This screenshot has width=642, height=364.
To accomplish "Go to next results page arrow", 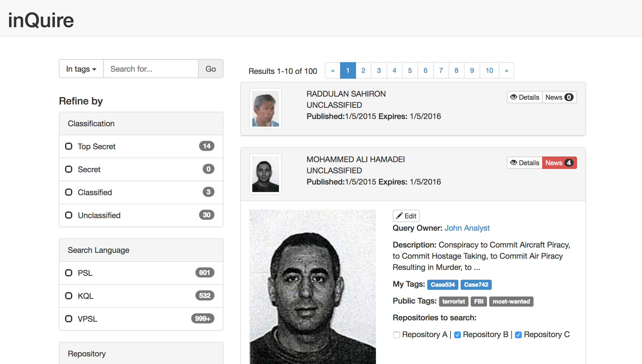I will pos(506,71).
